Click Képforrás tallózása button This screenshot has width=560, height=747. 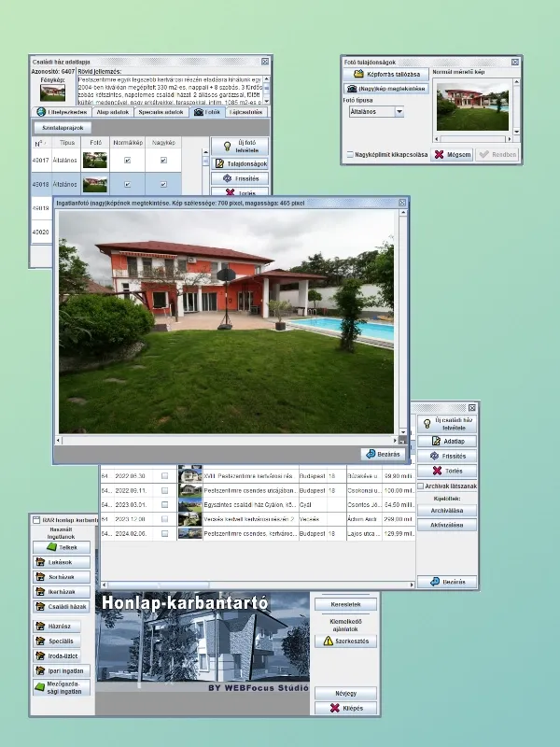[386, 75]
